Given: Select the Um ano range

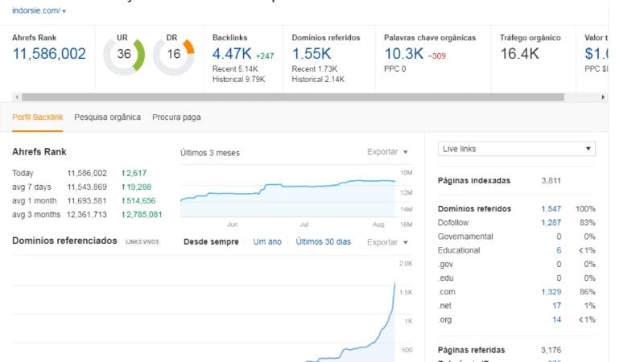Looking at the screenshot, I should (x=267, y=242).
